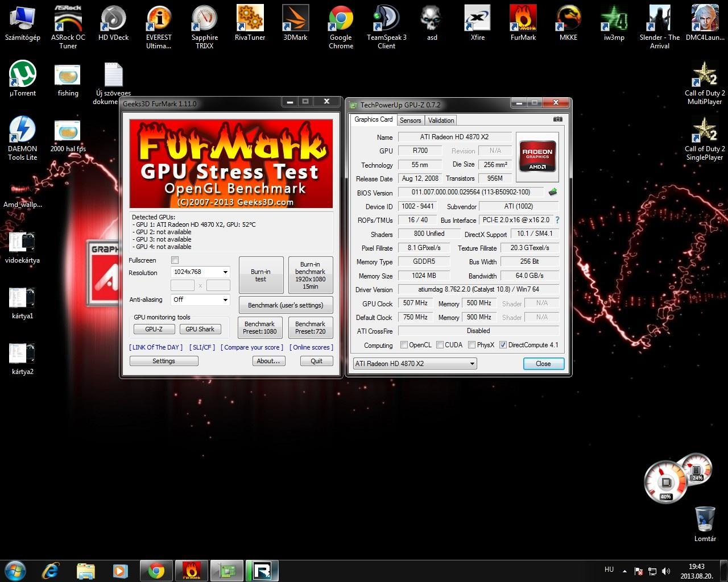Toggle the CUDA checkbox in GPU-Z
The image size is (728, 582).
(440, 345)
